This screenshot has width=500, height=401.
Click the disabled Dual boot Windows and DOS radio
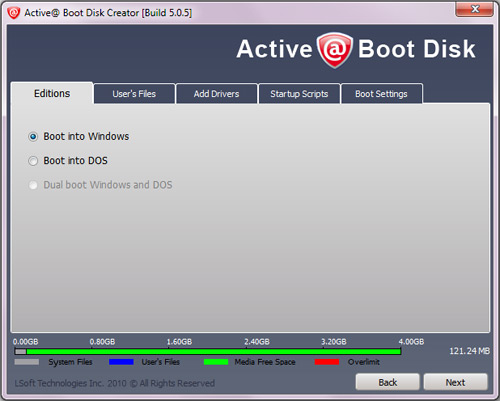point(33,185)
